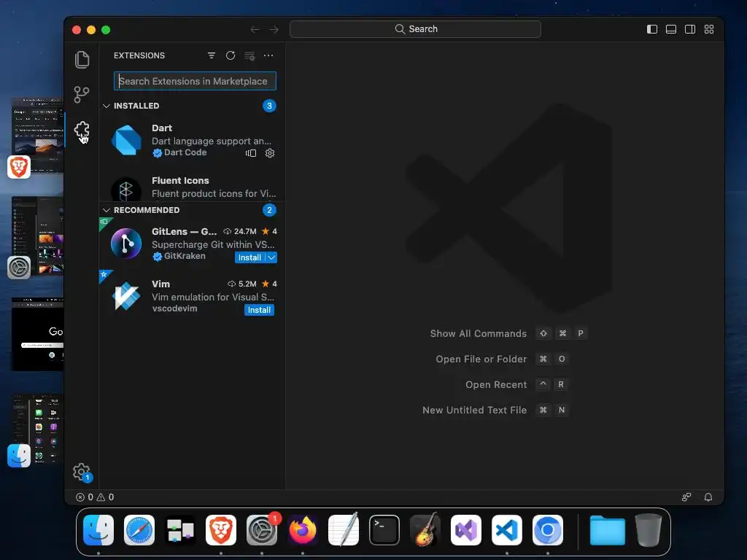Click the RECOMMENDED count badge 2
The width and height of the screenshot is (747, 560).
click(270, 210)
